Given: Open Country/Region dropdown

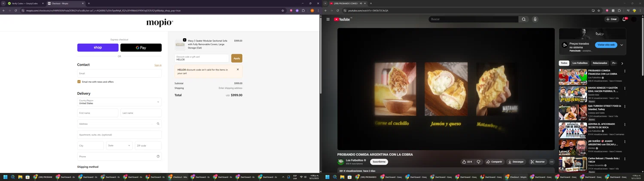Looking at the screenshot, I should (119, 102).
